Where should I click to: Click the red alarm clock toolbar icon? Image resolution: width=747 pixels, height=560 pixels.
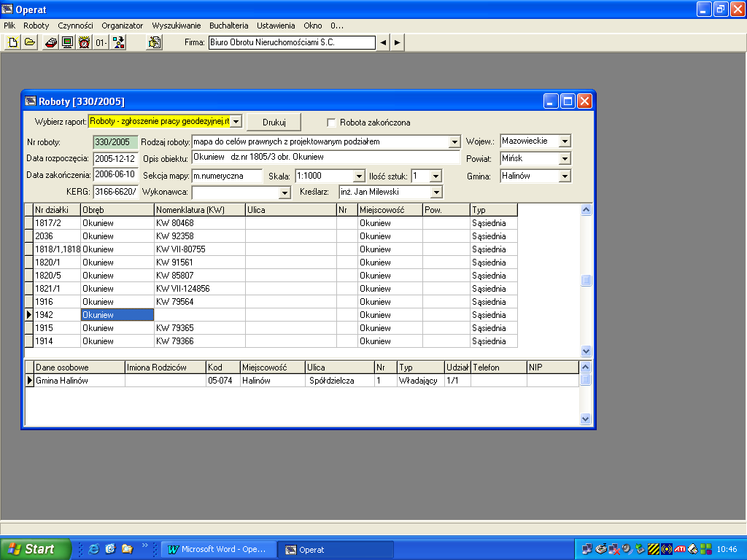click(84, 42)
